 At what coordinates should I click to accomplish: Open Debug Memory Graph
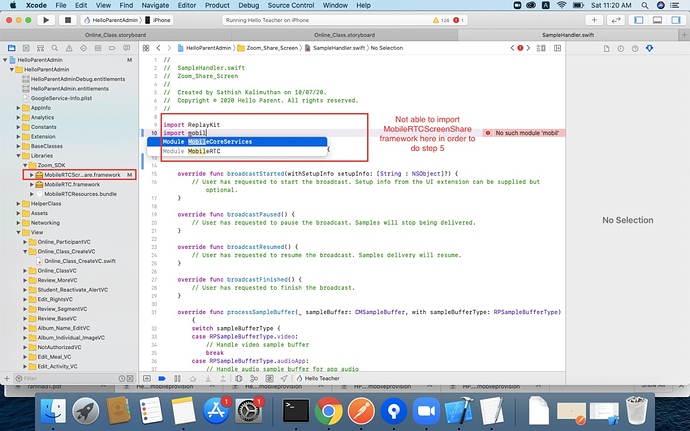254,378
